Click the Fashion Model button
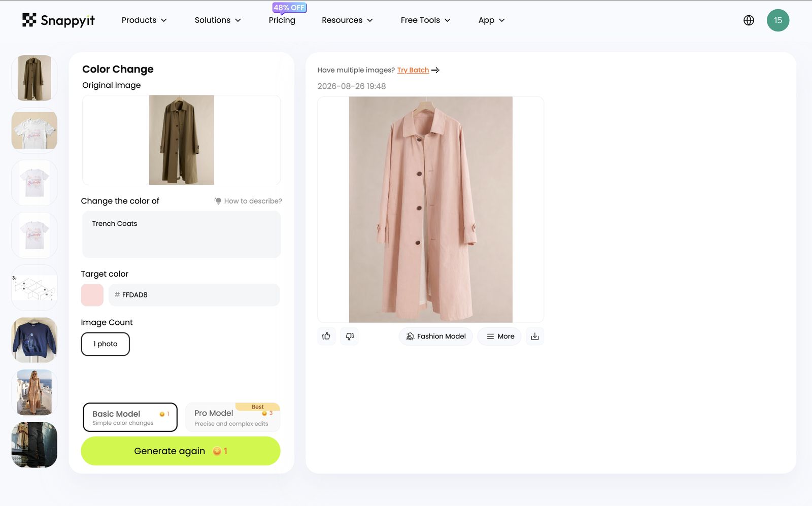The image size is (812, 506). click(436, 336)
